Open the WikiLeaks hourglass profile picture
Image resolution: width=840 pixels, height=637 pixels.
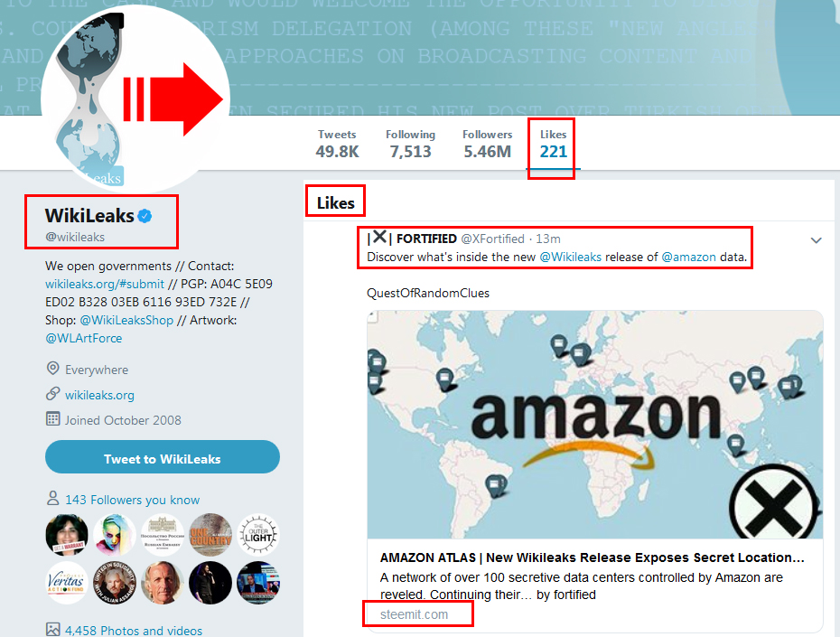135,99
